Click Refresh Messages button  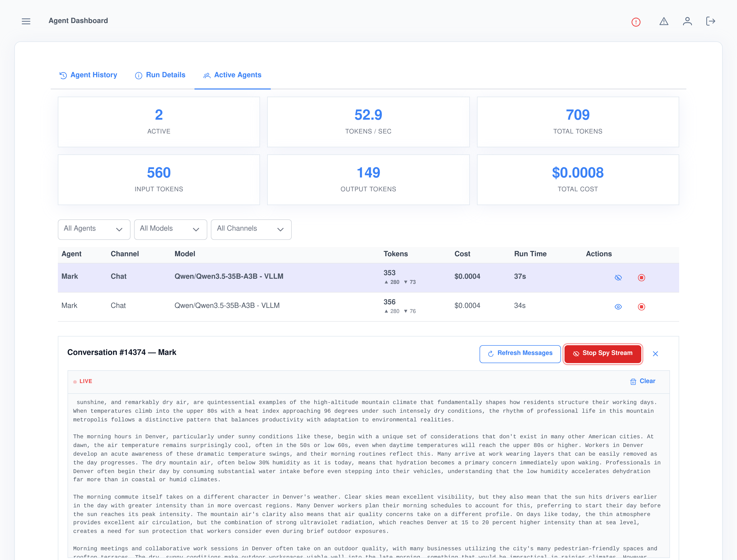click(520, 353)
